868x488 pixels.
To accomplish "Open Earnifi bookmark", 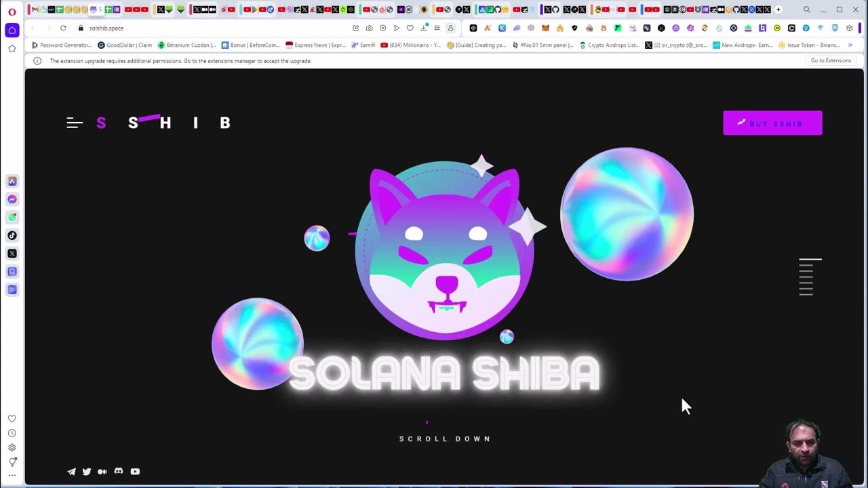I will pyautogui.click(x=363, y=45).
